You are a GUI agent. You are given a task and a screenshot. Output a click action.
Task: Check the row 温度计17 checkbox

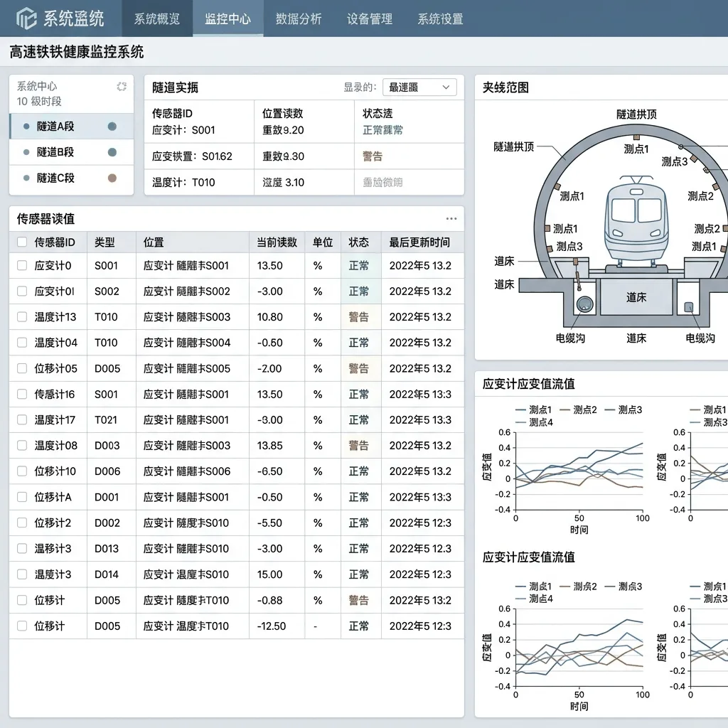coord(22,419)
